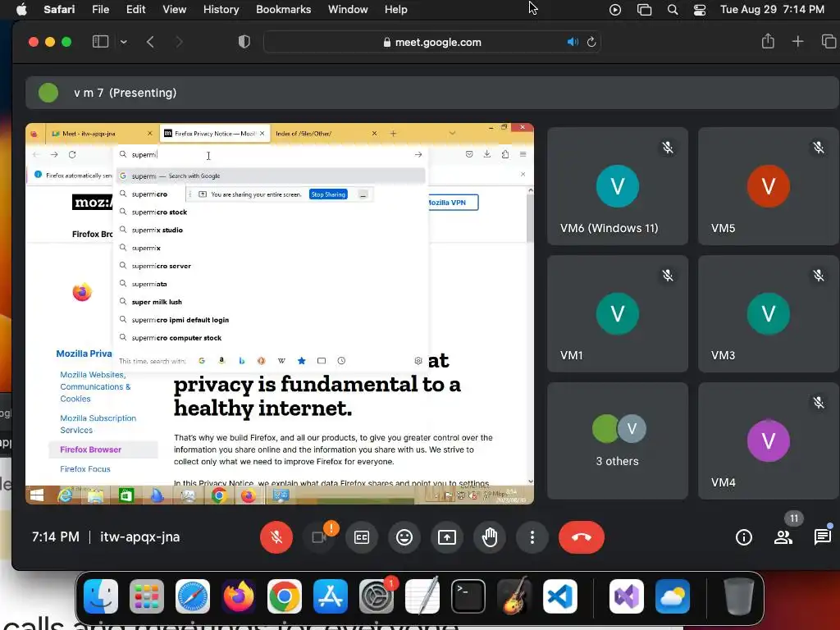Click Spotlight search icon
The width and height of the screenshot is (840, 630).
click(x=673, y=10)
